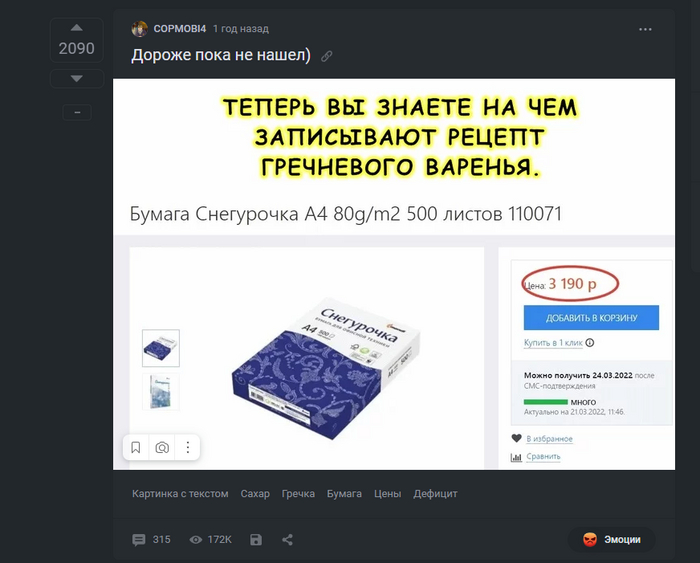
Task: Share the post using share icon
Action: [288, 540]
